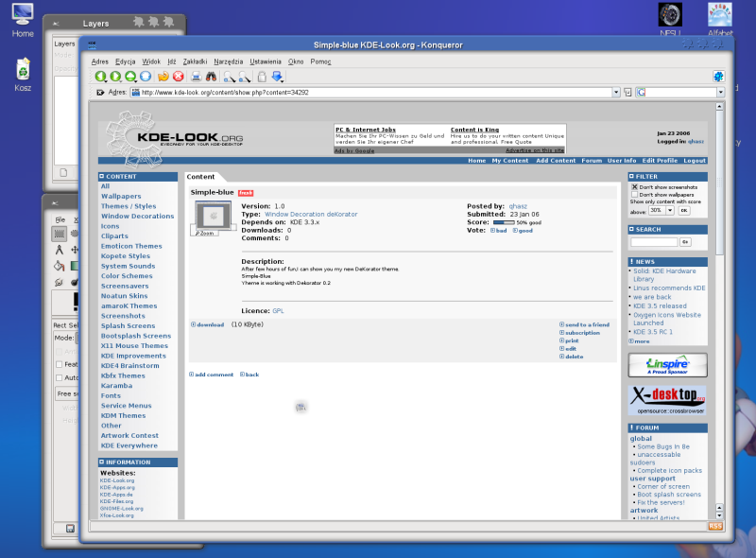The height and width of the screenshot is (558, 756).
Task: Open the Free select combo in toolbox
Action: coord(67,393)
